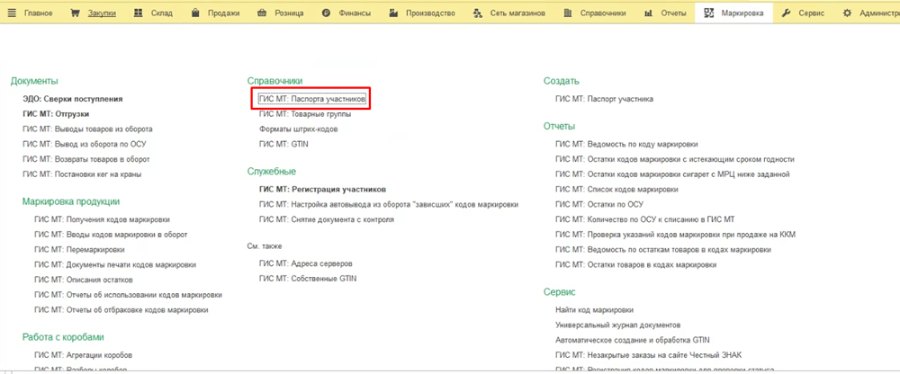Open ГИС МТ: Перемаркировки

[x=79, y=250]
